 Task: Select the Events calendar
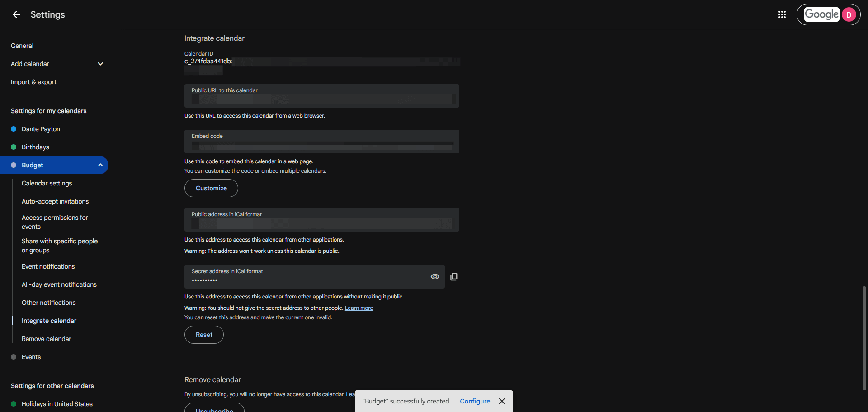pyautogui.click(x=31, y=357)
